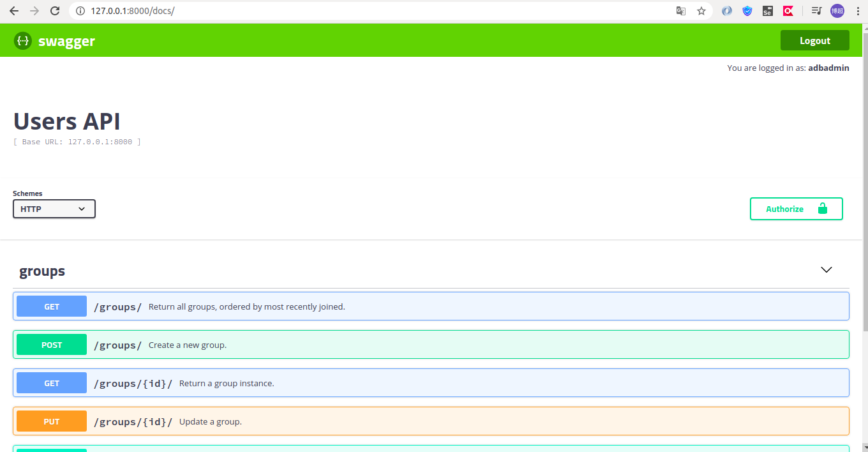Open the purple profile avatar

[837, 11]
